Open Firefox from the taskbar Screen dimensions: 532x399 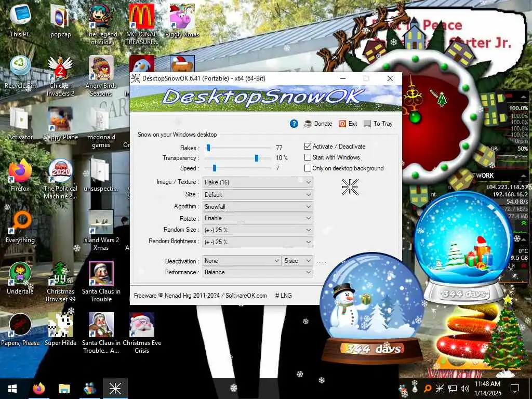(x=38, y=389)
